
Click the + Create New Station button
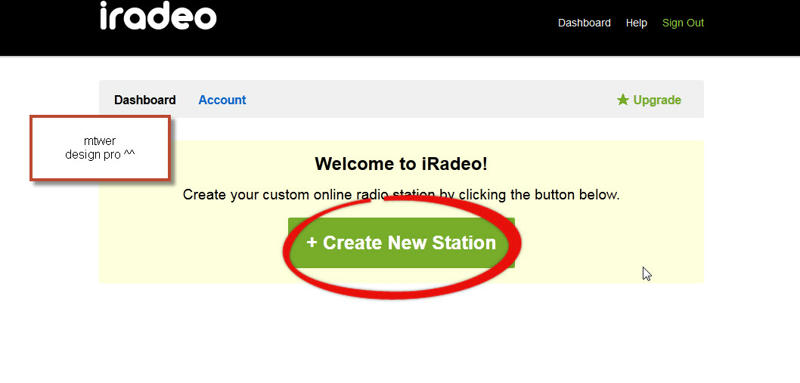click(x=401, y=243)
